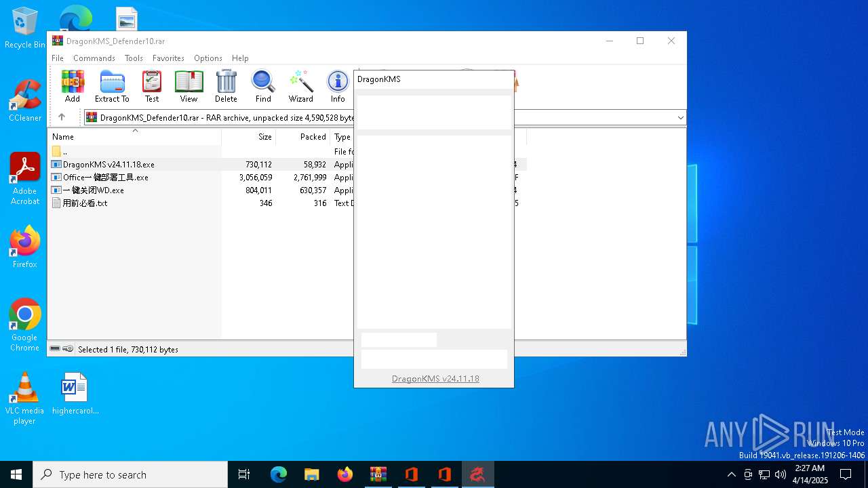Open the DragonKMS v24.11.18 link
This screenshot has height=488, width=868.
435,379
